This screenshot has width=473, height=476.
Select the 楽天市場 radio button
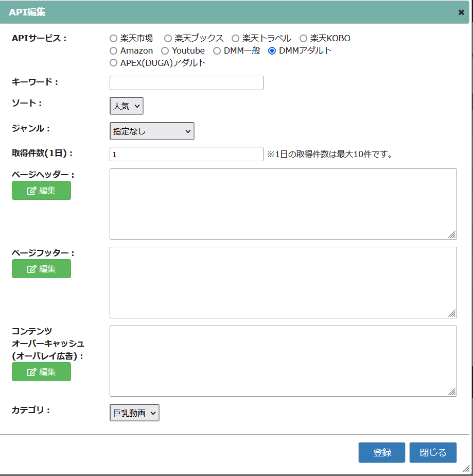pyautogui.click(x=114, y=38)
